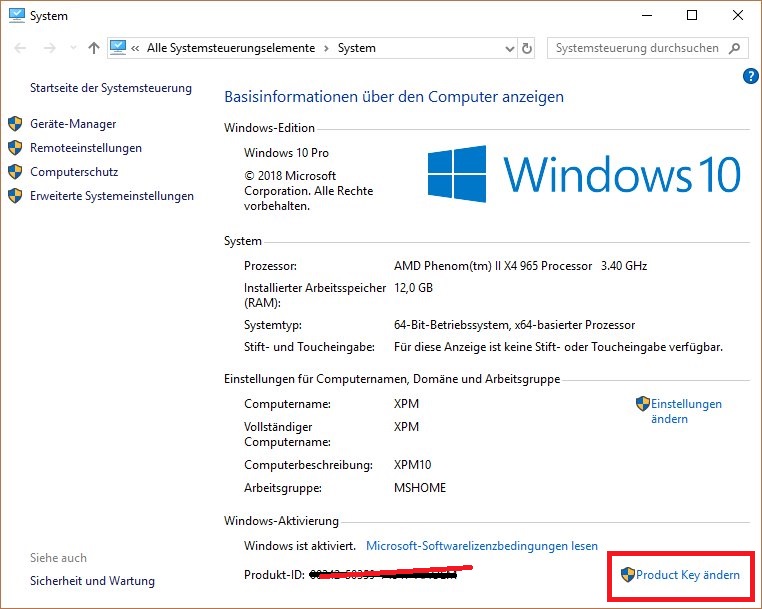Viewport: 762px width, 609px height.
Task: Click the back navigation arrow
Action: (20, 48)
